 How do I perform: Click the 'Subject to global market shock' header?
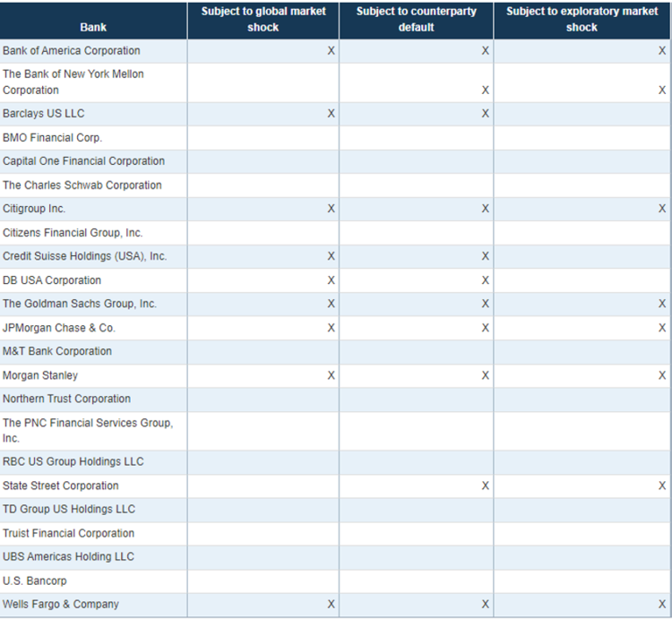pos(263,20)
